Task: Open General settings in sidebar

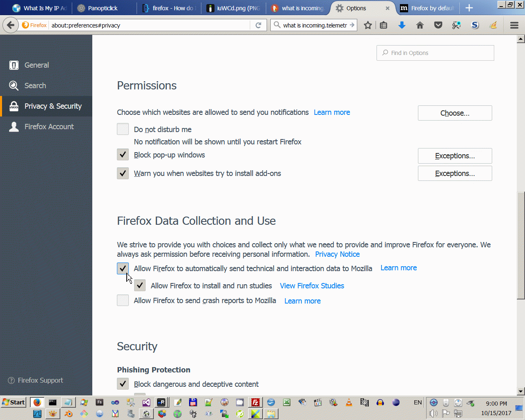Action: click(x=46, y=65)
